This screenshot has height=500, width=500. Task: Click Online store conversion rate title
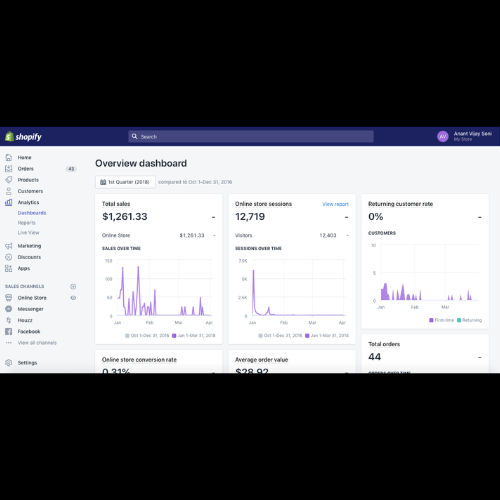(x=139, y=360)
